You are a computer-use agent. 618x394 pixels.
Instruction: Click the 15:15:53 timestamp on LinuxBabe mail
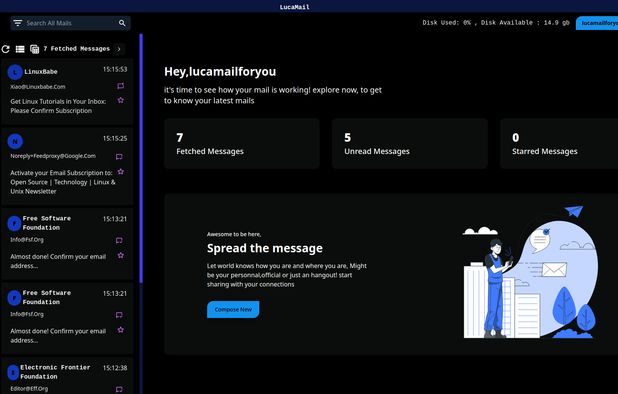tap(115, 69)
